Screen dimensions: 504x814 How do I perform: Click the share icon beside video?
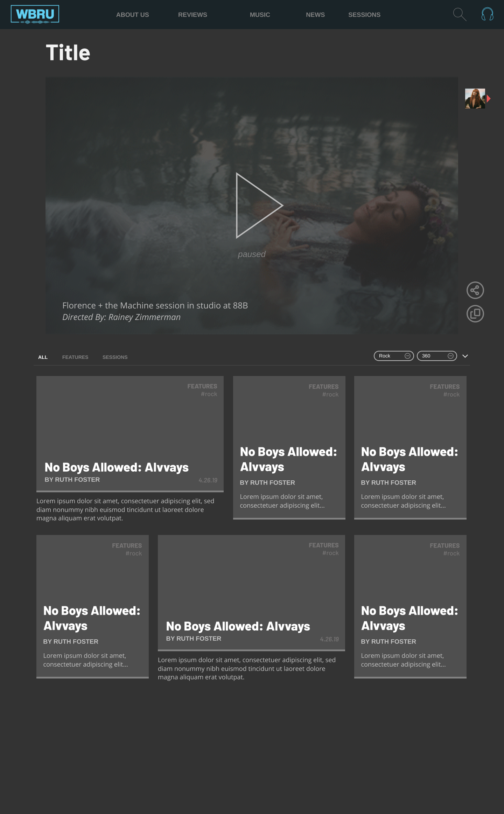click(x=475, y=290)
